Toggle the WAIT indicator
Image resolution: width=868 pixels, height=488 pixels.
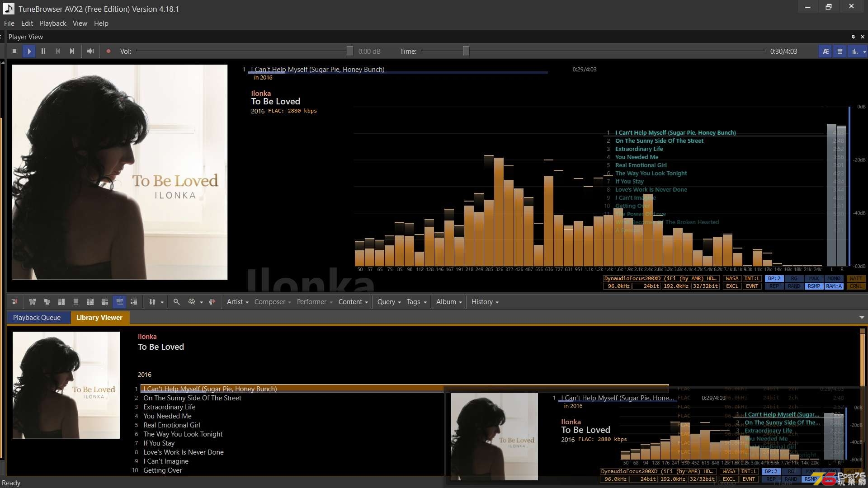pyautogui.click(x=856, y=279)
